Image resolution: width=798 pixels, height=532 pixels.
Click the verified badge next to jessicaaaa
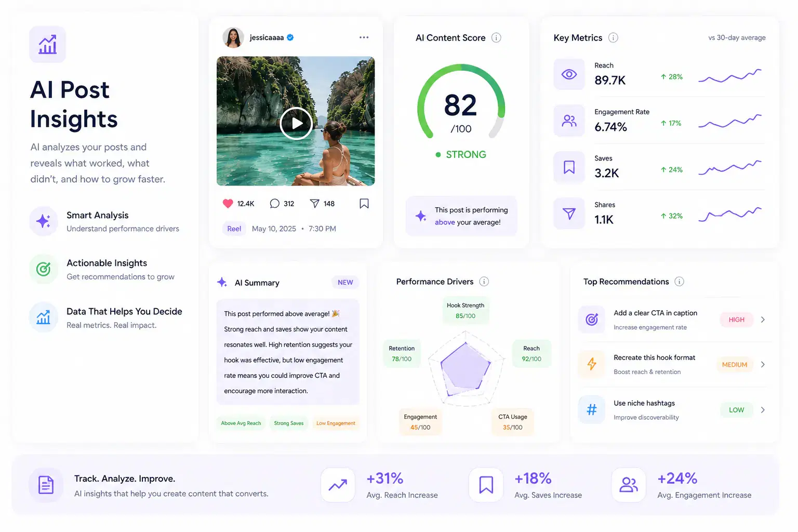pos(290,37)
